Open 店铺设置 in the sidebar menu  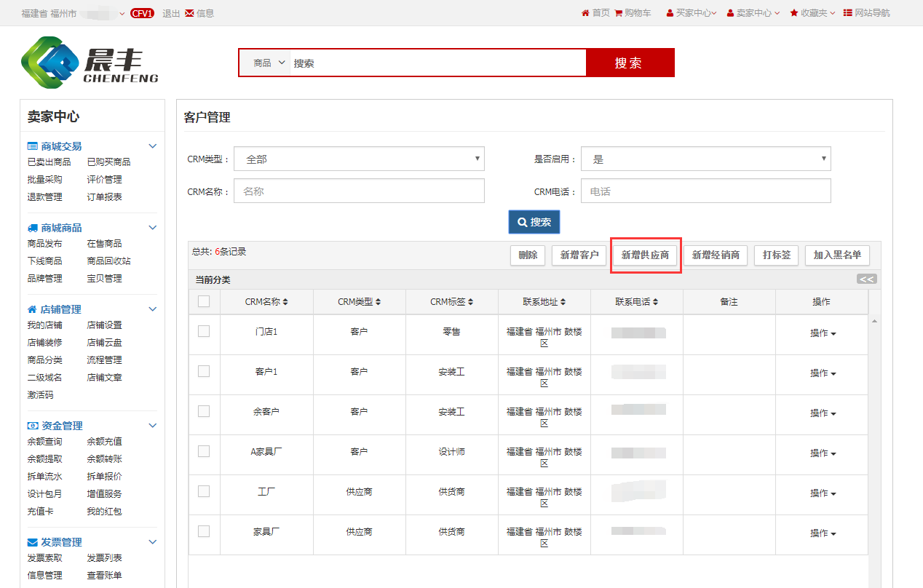[104, 325]
